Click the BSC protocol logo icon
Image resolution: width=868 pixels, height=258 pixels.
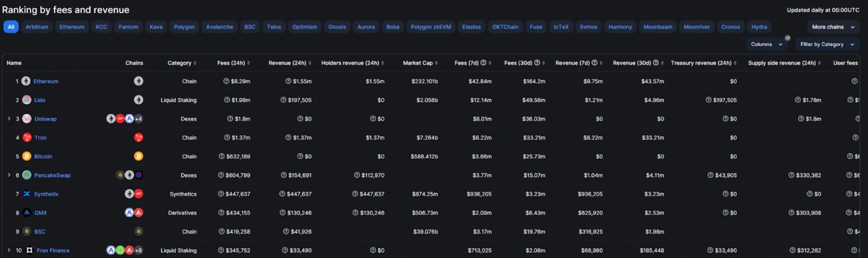tap(27, 232)
